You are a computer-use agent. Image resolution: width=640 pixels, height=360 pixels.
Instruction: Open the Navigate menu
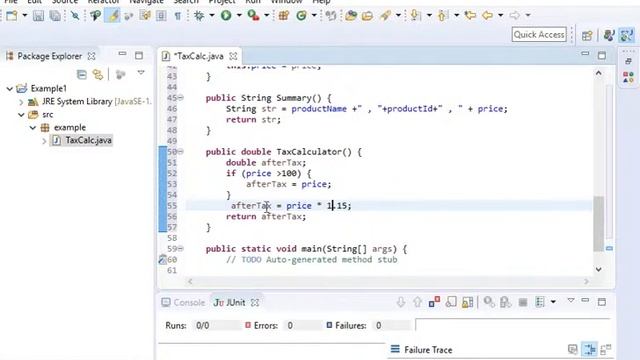[146, 2]
